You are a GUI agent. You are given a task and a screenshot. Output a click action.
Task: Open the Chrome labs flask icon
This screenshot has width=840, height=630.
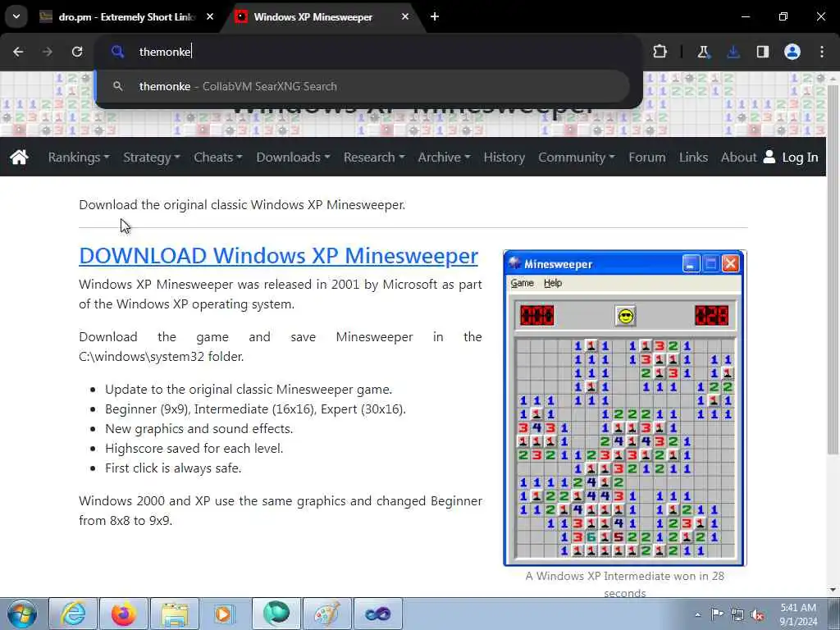point(703,52)
